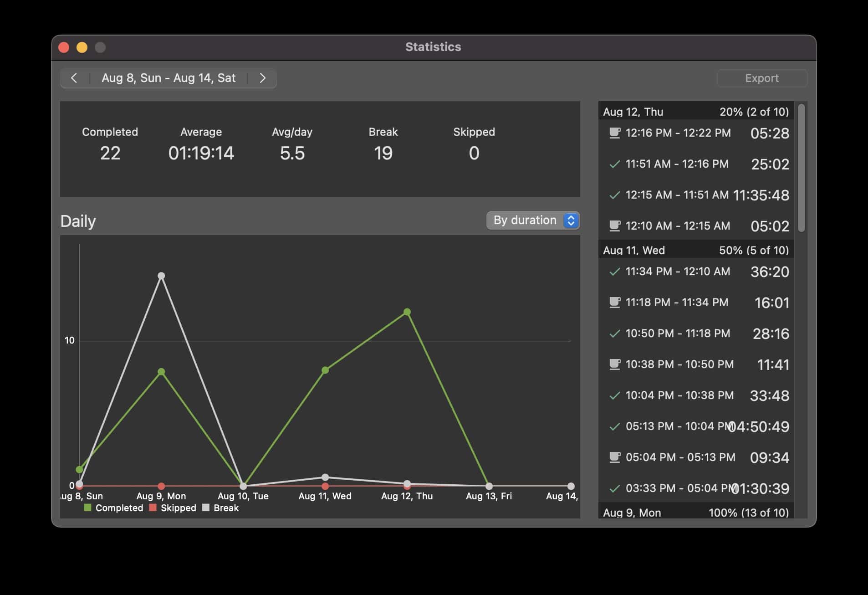This screenshot has width=868, height=595.
Task: Click the red Skipped point on Aug 9, Mon
Action: [x=161, y=486]
